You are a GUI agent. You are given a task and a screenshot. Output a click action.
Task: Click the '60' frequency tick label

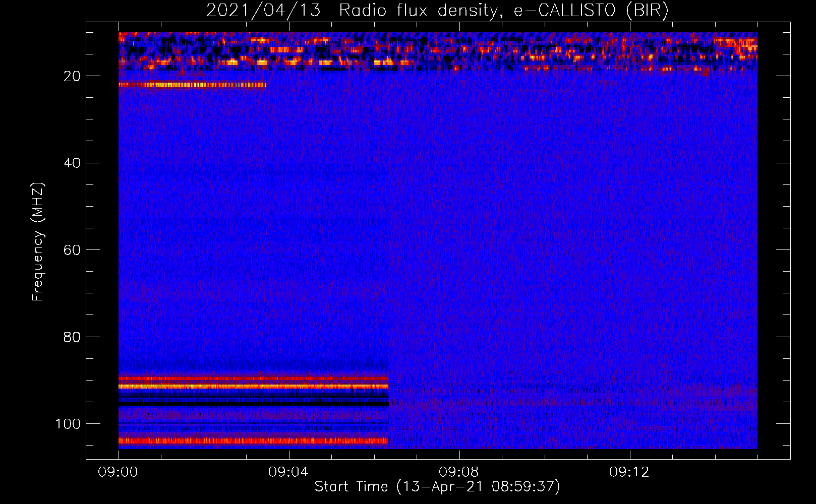pos(72,250)
